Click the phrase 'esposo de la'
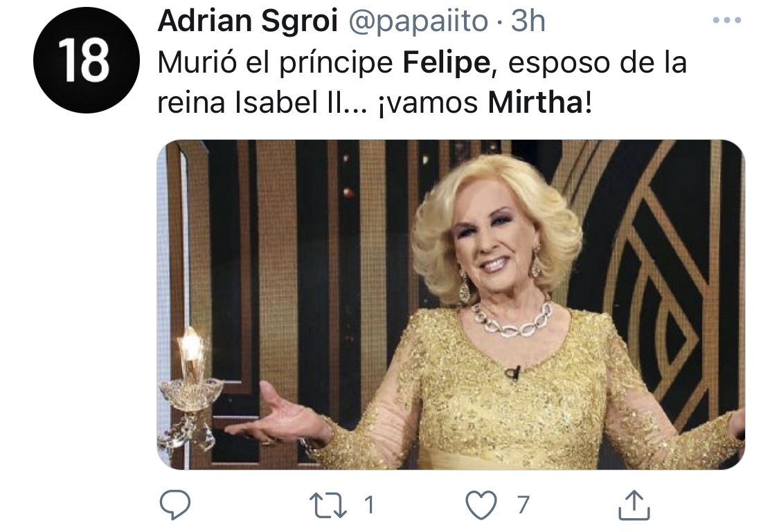 click(598, 64)
